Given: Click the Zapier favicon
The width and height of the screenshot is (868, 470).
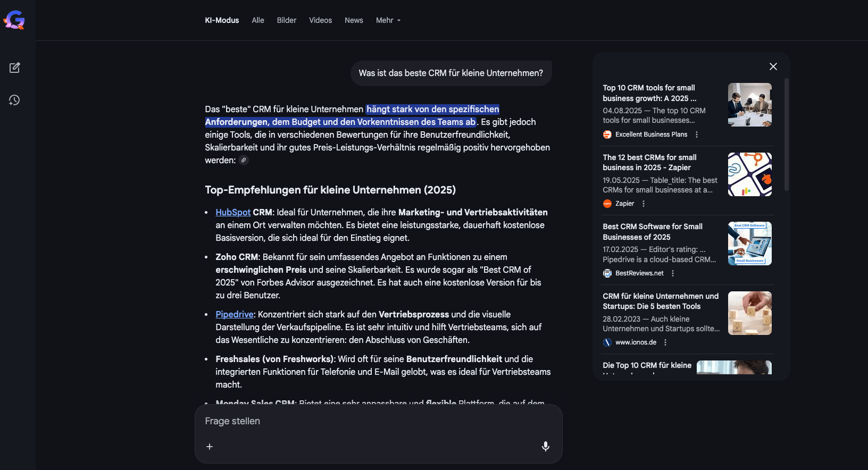Looking at the screenshot, I should (607, 204).
